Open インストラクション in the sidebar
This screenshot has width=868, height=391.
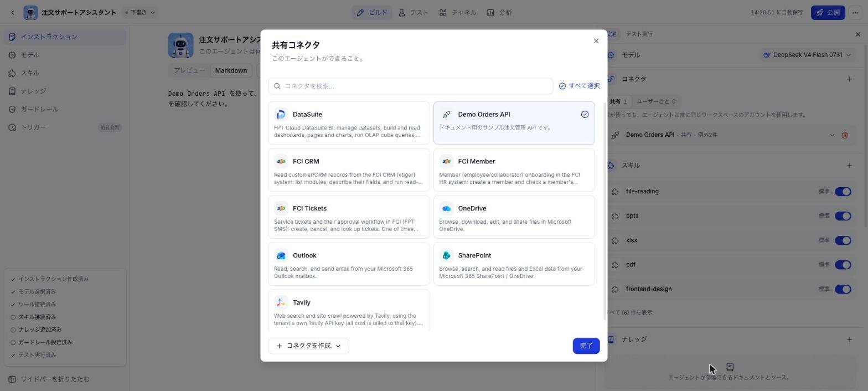coord(65,37)
